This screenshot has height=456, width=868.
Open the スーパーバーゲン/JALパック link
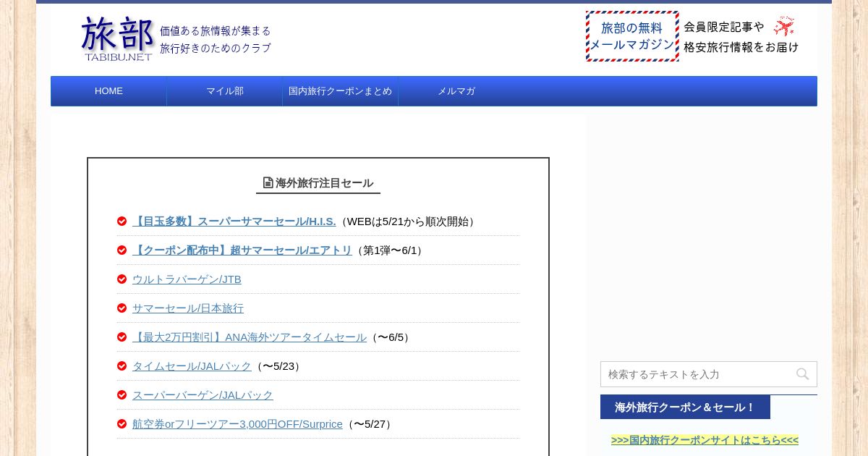pos(203,395)
